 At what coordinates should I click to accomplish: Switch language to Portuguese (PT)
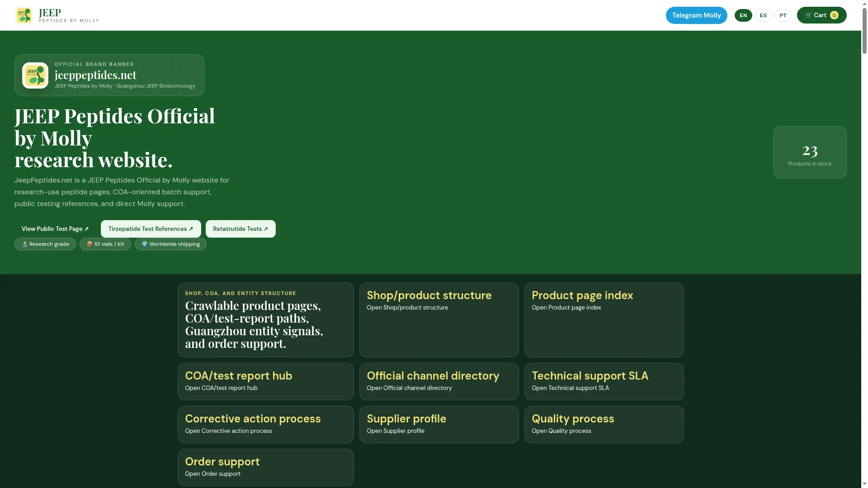pos(783,15)
